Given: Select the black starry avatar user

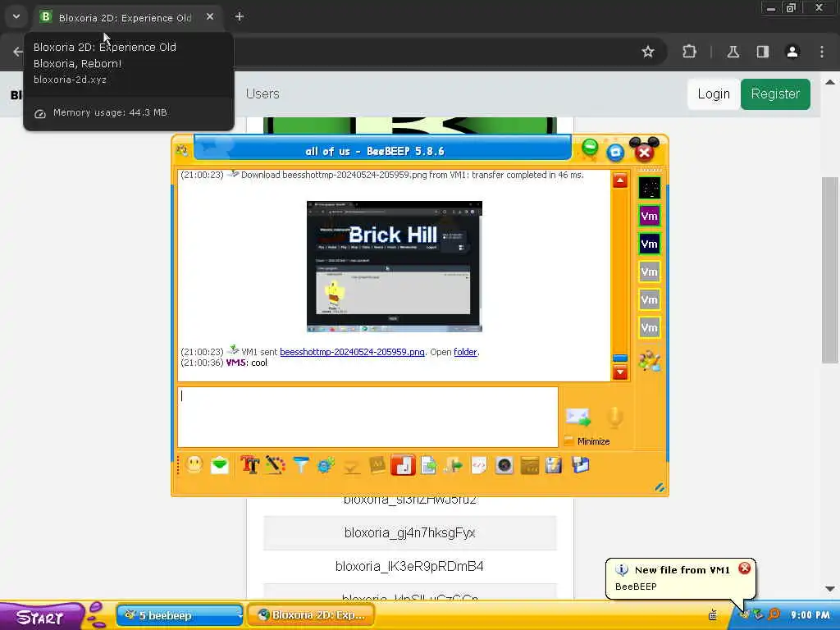Looking at the screenshot, I should [650, 188].
